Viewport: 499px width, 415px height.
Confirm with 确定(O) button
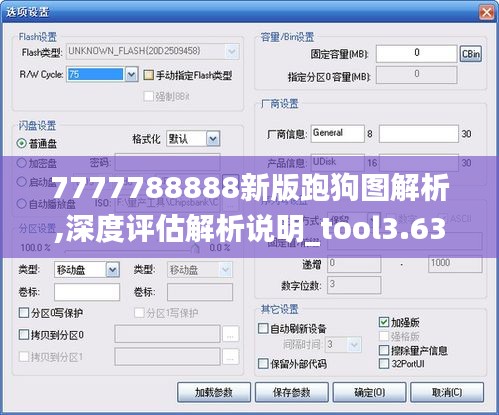coord(369,392)
